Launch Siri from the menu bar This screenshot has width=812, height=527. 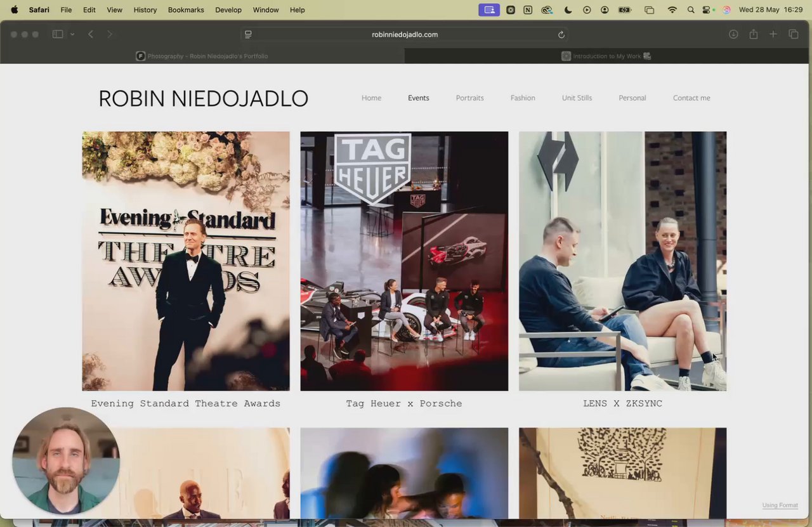(726, 10)
